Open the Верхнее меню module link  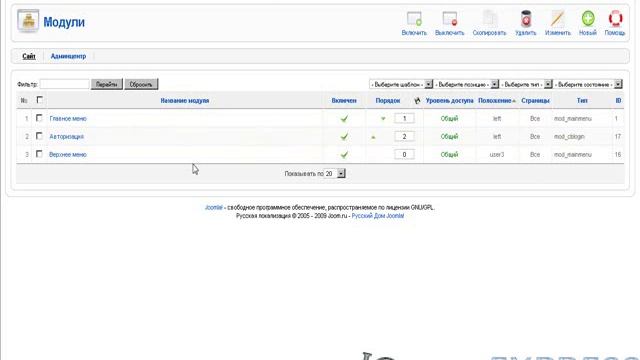click(x=68, y=155)
